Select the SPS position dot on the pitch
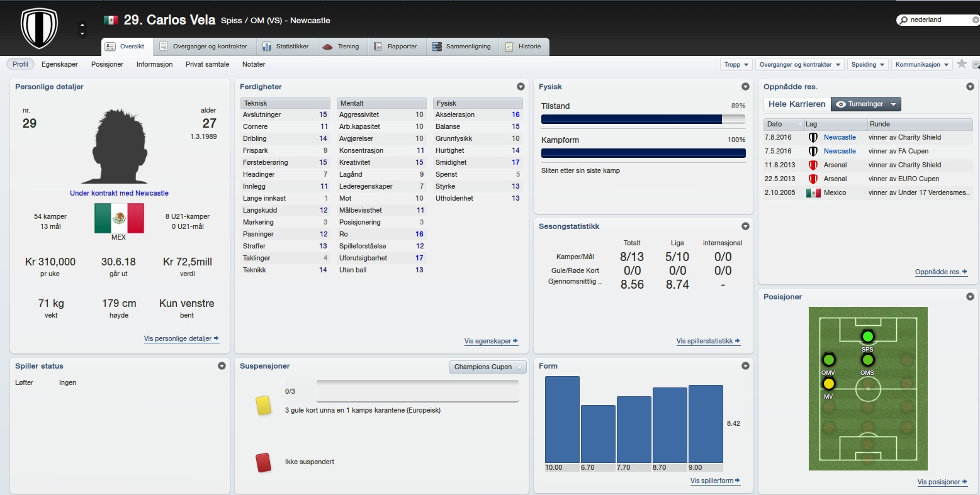 867,336
